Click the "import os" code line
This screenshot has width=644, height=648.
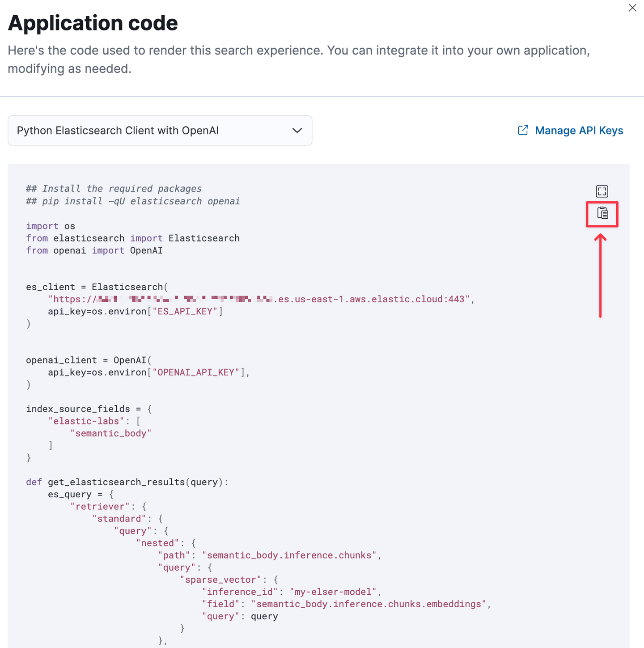point(51,226)
